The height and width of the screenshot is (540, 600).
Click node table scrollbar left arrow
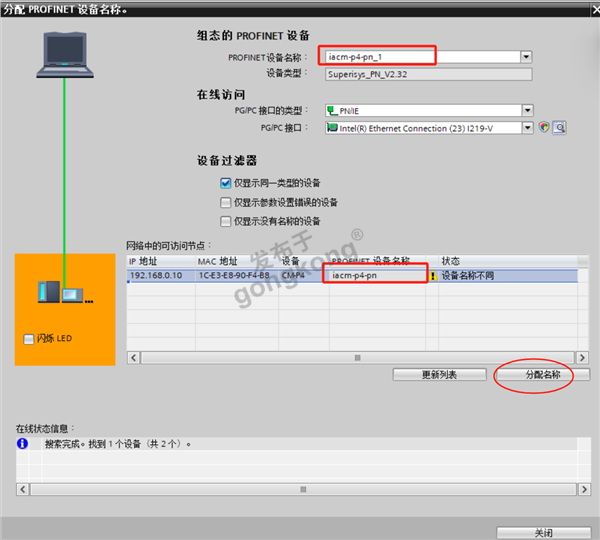(x=133, y=358)
